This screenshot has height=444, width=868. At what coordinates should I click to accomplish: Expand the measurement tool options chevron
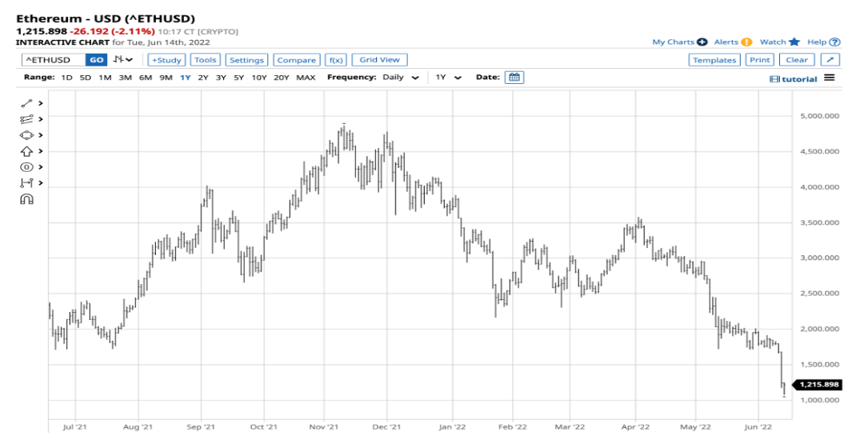tap(41, 183)
